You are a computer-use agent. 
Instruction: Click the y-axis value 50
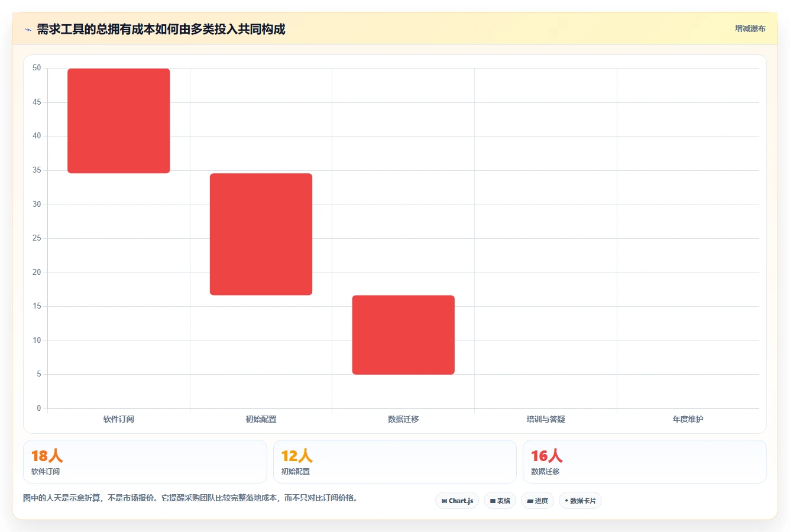[x=37, y=68]
